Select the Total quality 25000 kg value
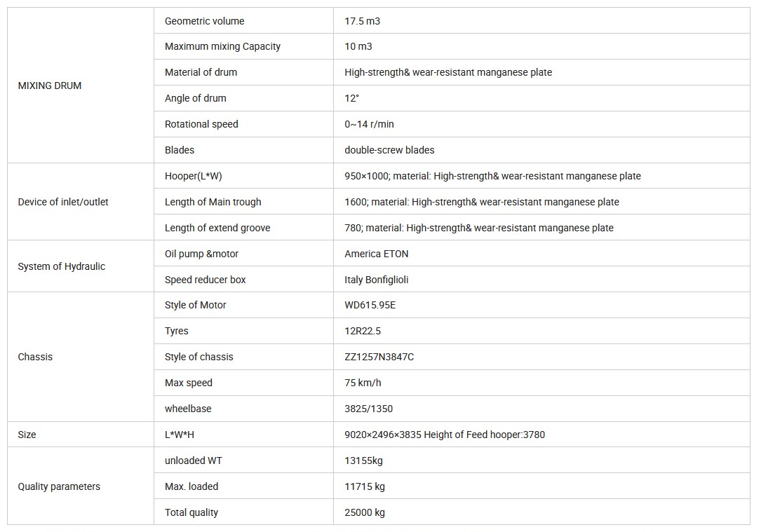Image resolution: width=761 pixels, height=532 pixels. [x=365, y=512]
